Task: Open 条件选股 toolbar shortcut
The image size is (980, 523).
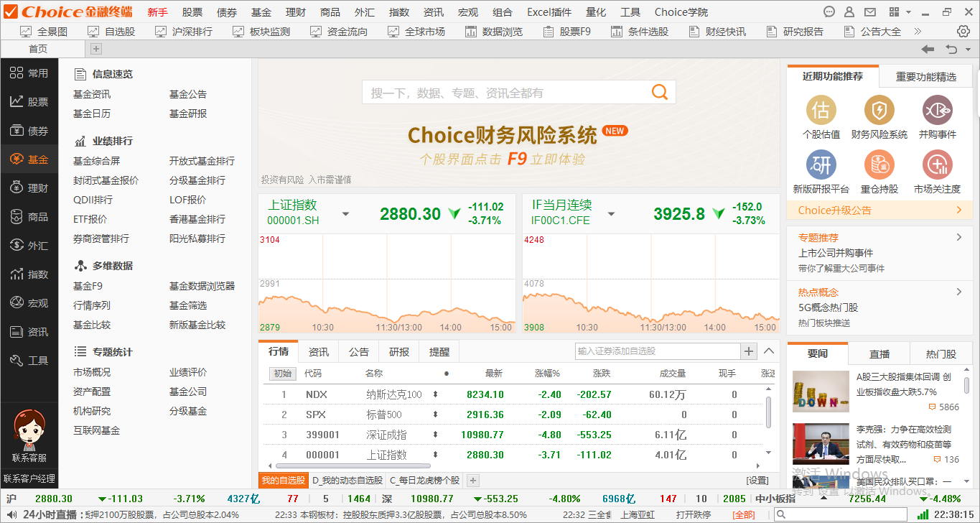Action: click(639, 32)
